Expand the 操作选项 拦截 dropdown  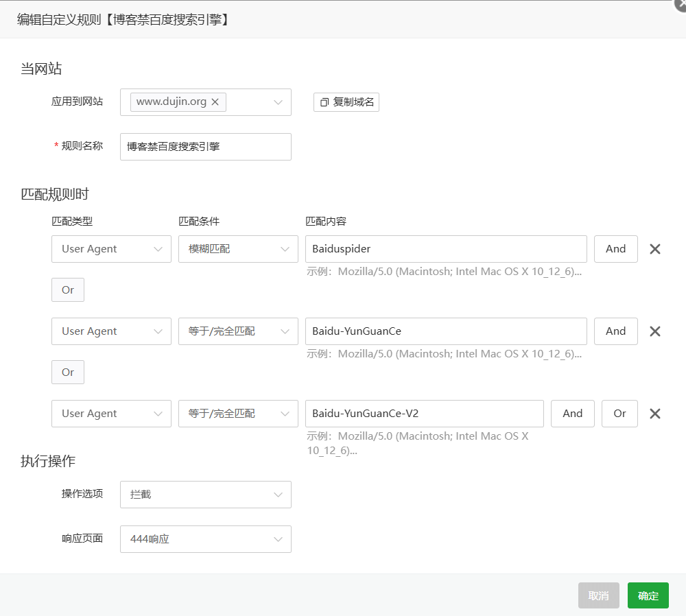tap(206, 495)
